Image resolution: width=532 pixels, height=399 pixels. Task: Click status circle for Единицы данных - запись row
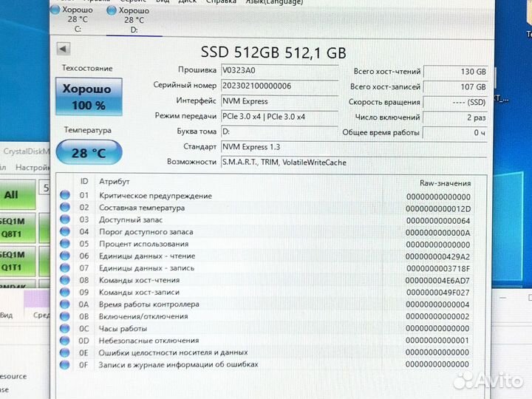coord(65,267)
